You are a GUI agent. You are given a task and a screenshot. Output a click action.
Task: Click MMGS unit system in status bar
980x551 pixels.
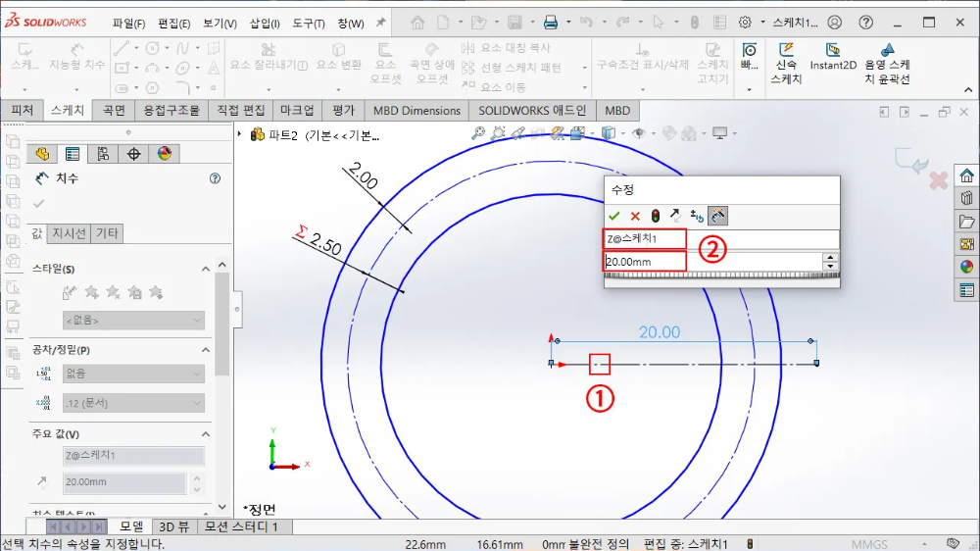tap(868, 544)
